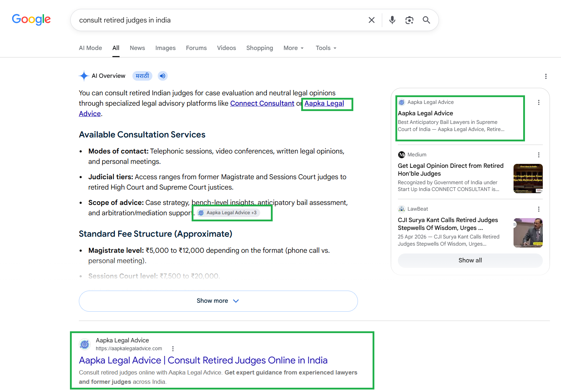Open the Aapka Legal Advice inline link
This screenshot has width=561, height=392.
coord(324,103)
